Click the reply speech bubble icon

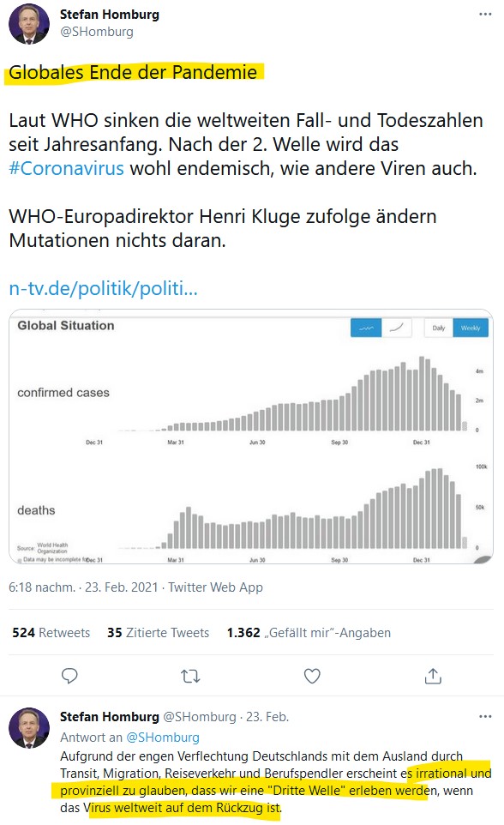(69, 676)
